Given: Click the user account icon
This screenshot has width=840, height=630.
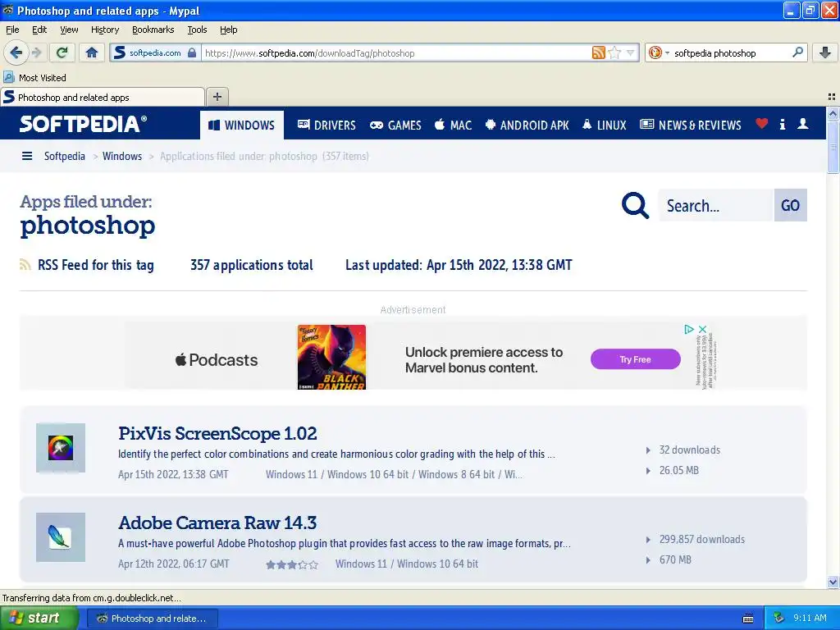Looking at the screenshot, I should coord(802,124).
